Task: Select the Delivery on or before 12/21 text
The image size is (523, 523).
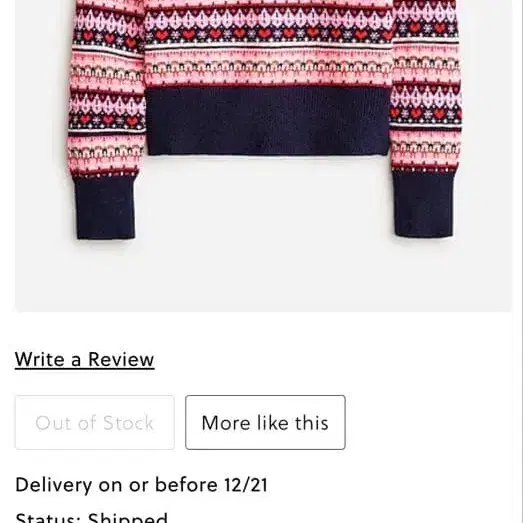Action: coord(141,485)
